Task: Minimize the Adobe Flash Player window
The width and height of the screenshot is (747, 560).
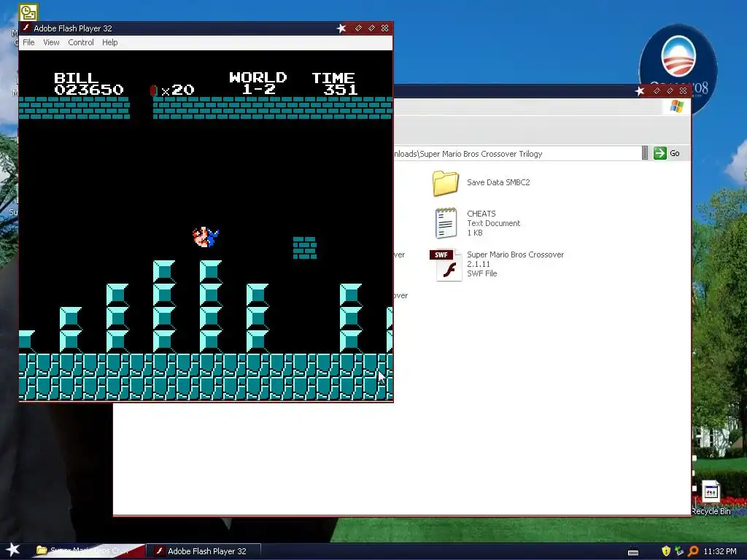Action: coord(358,28)
